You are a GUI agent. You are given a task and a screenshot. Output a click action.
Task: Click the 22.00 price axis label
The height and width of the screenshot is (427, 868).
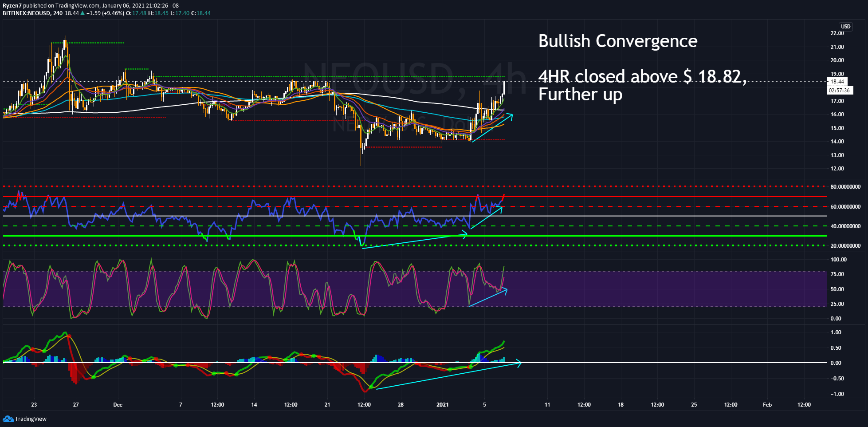point(837,33)
